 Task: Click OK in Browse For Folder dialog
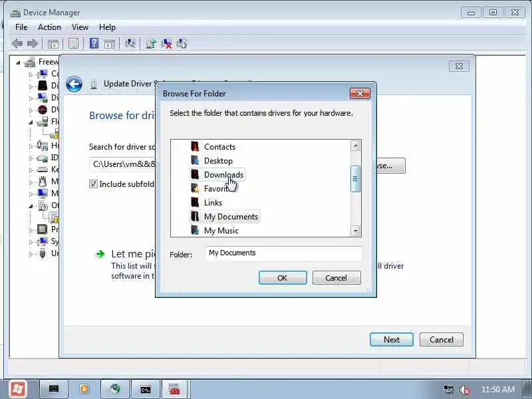click(283, 277)
